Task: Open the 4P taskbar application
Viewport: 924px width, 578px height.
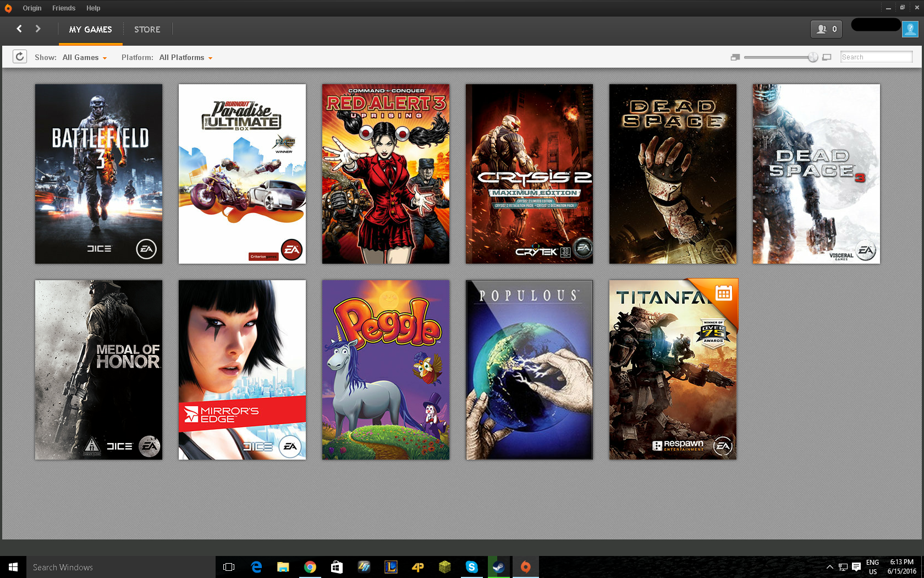Action: pyautogui.click(x=418, y=567)
